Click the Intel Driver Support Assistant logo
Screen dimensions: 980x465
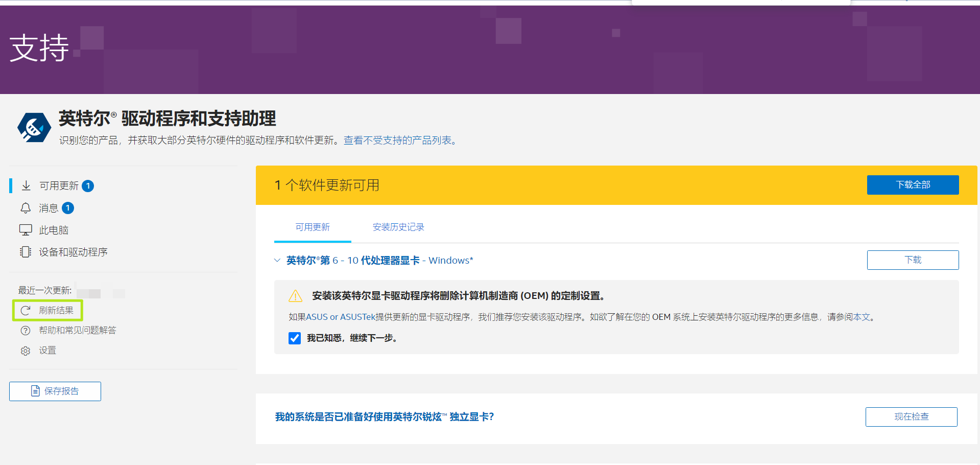point(34,127)
